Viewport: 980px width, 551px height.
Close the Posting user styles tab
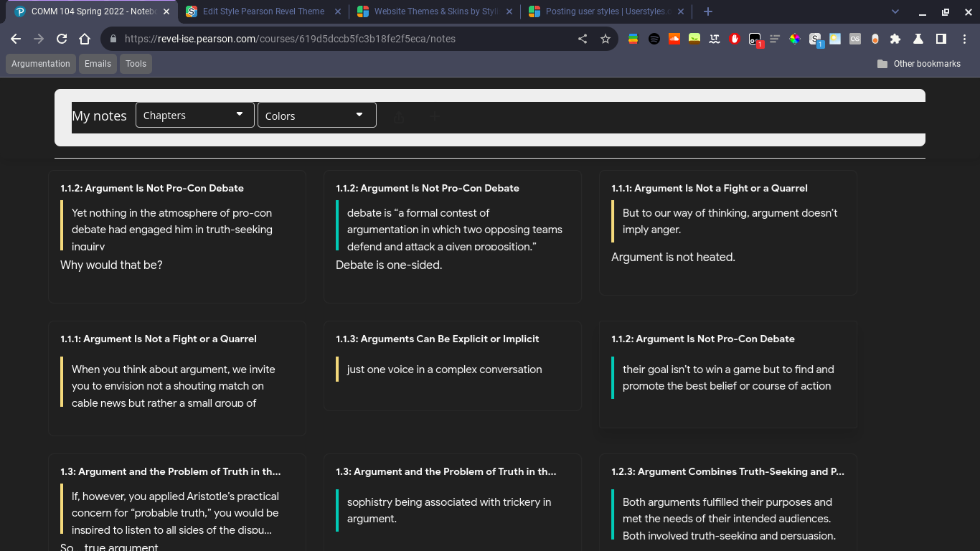[x=680, y=11]
